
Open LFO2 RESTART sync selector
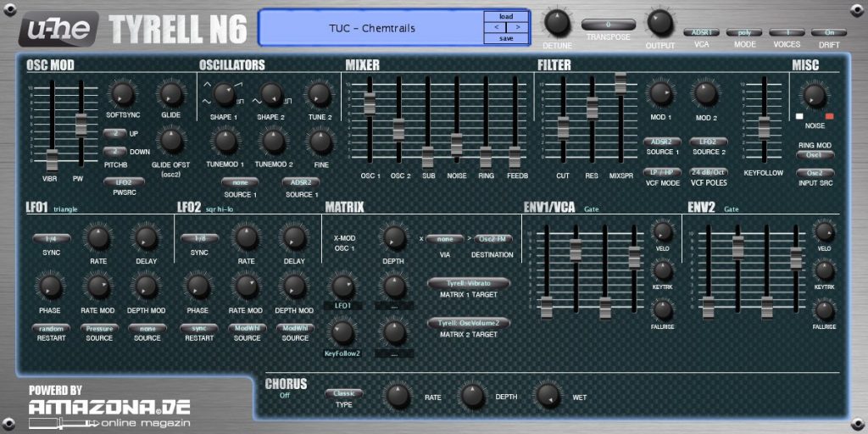[199, 328]
